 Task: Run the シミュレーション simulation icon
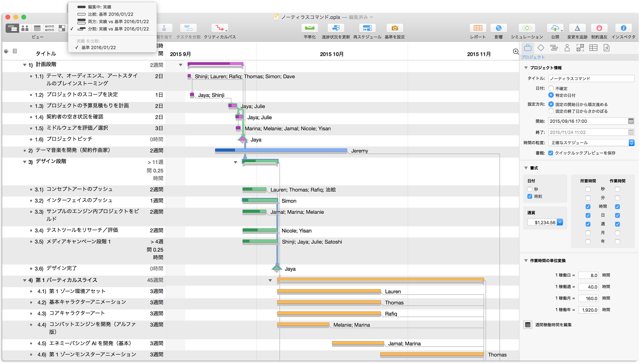point(527,28)
